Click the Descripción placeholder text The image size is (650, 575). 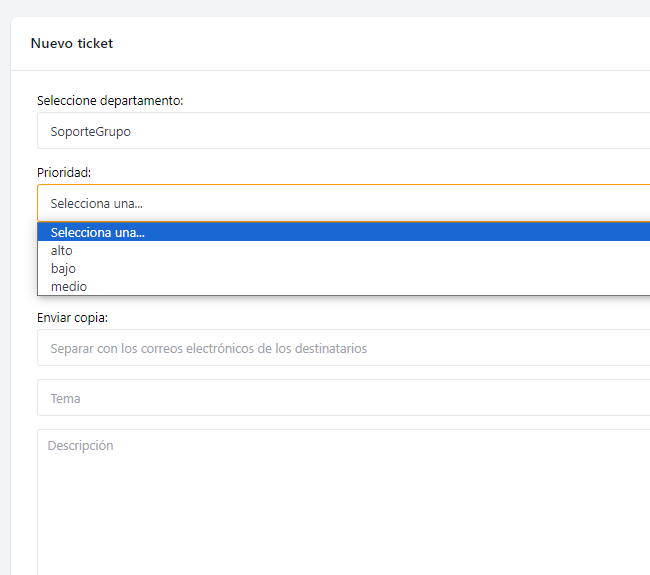81,446
